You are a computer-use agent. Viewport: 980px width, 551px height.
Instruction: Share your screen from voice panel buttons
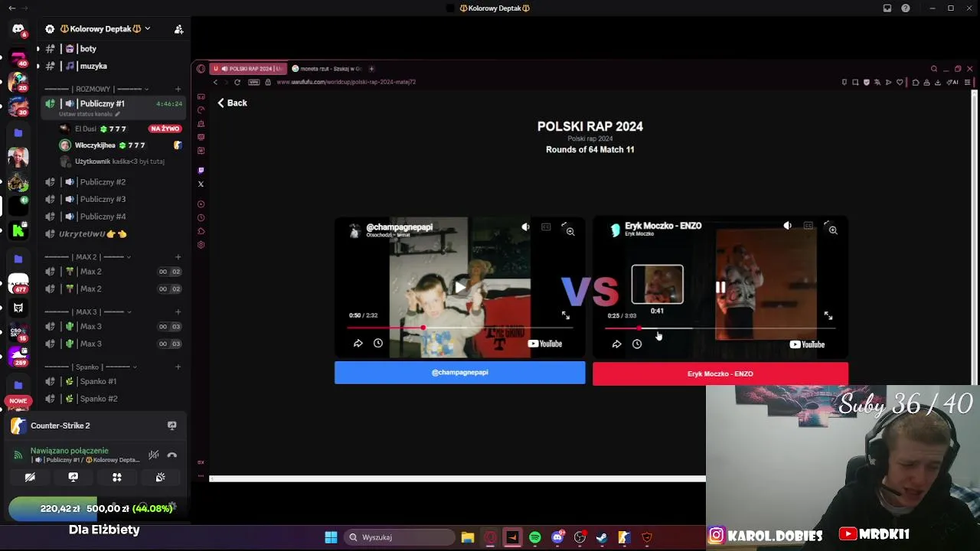tap(73, 478)
